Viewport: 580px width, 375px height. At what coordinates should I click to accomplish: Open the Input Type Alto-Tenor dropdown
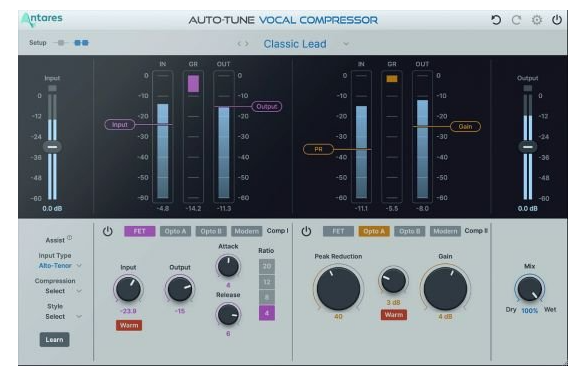point(60,266)
